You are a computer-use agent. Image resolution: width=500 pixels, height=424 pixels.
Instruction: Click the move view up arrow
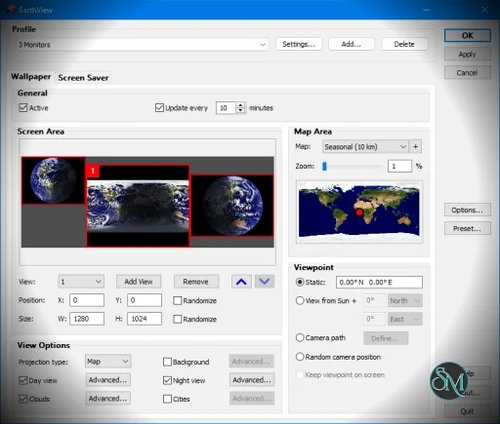coord(241,282)
